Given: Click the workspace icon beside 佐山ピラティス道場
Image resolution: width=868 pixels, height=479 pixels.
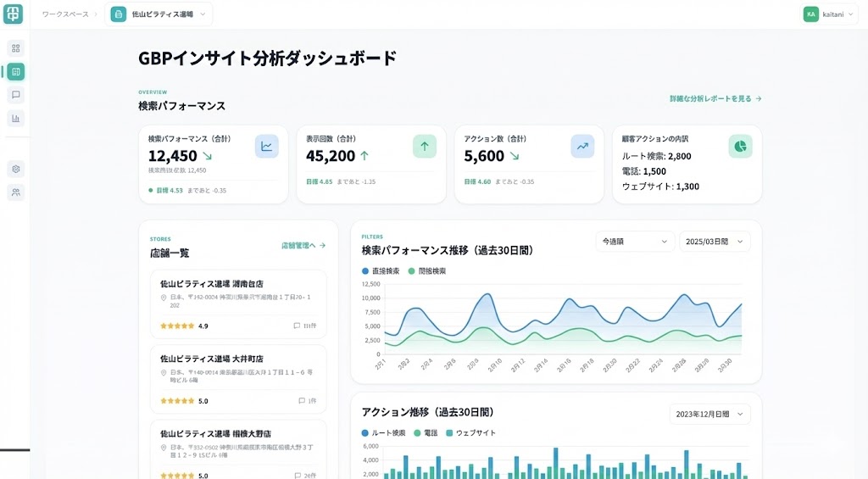Looking at the screenshot, I should [119, 14].
